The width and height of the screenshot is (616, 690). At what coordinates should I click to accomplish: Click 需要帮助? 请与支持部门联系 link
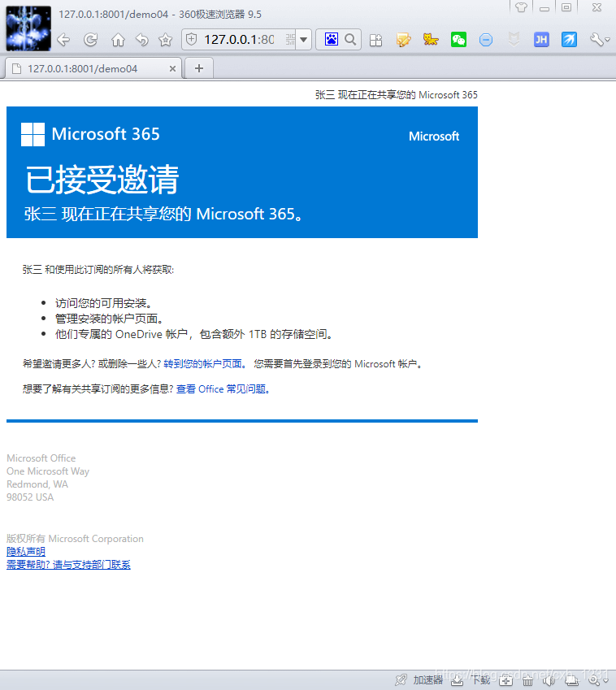click(x=68, y=565)
